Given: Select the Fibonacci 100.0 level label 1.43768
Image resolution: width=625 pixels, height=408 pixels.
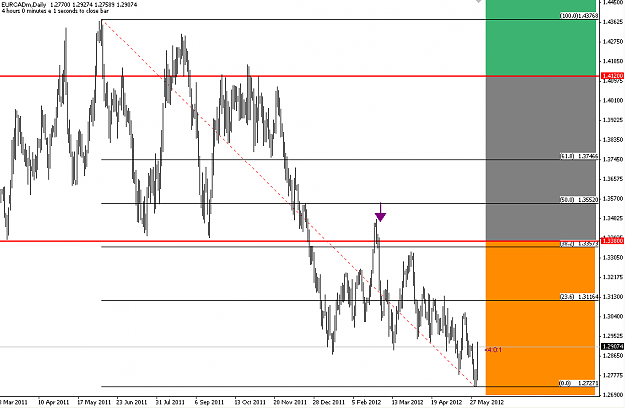Looking at the screenshot, I should [579, 16].
